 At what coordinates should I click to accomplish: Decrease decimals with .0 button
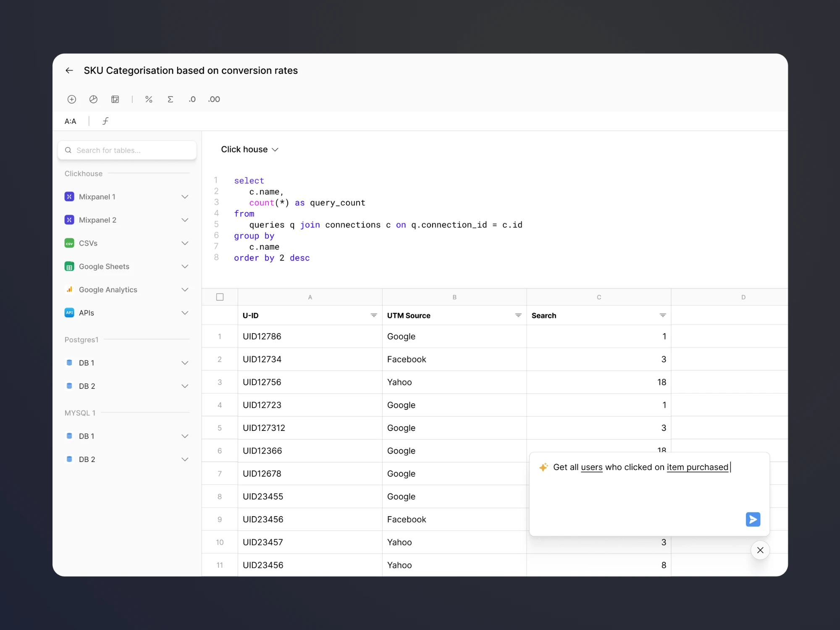pos(192,99)
